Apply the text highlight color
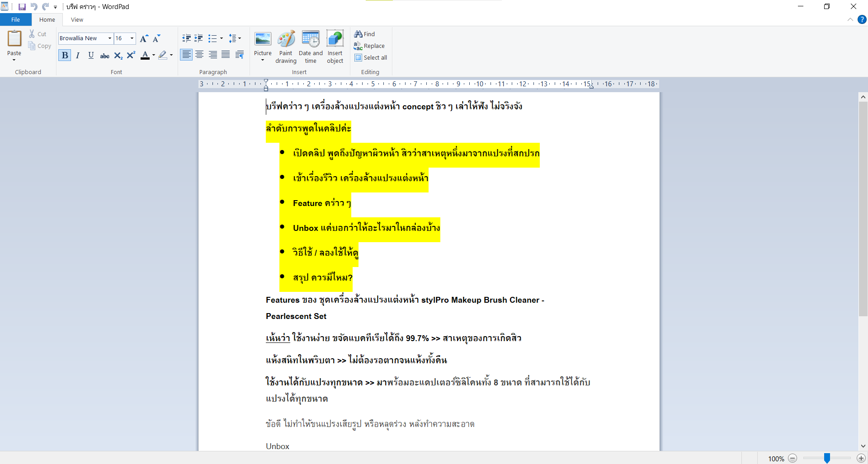This screenshot has height=464, width=868. (x=163, y=55)
